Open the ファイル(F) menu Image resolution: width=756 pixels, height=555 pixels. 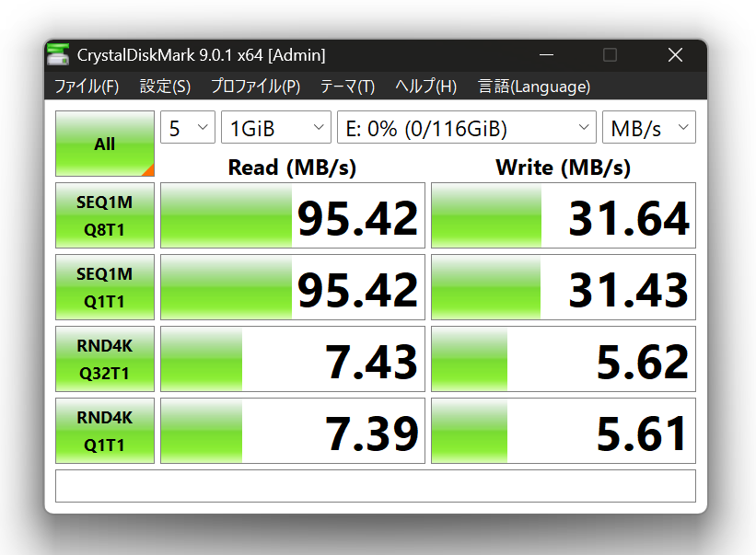(87, 87)
